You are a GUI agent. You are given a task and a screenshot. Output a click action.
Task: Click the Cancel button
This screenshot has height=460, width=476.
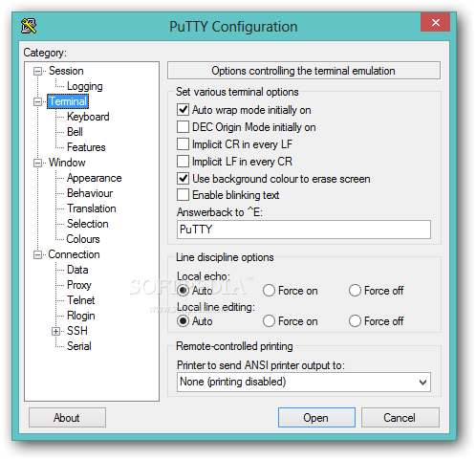click(400, 417)
